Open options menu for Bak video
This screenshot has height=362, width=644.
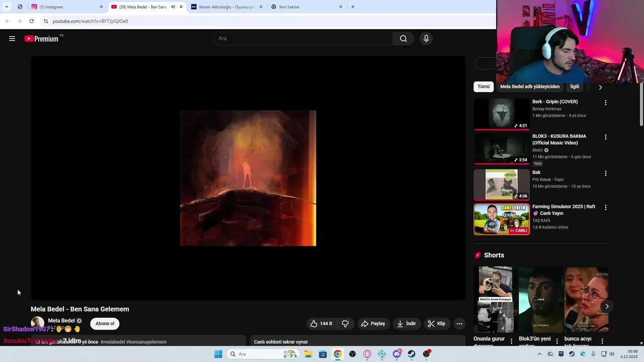[x=606, y=173]
